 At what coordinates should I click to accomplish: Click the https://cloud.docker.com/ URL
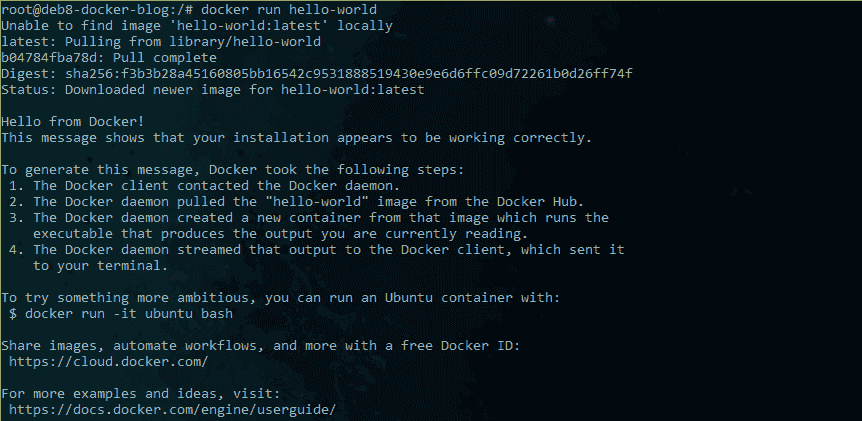tap(109, 362)
